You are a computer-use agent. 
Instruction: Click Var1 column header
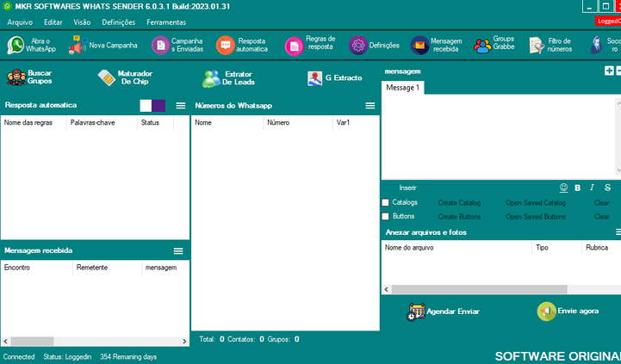(x=356, y=123)
